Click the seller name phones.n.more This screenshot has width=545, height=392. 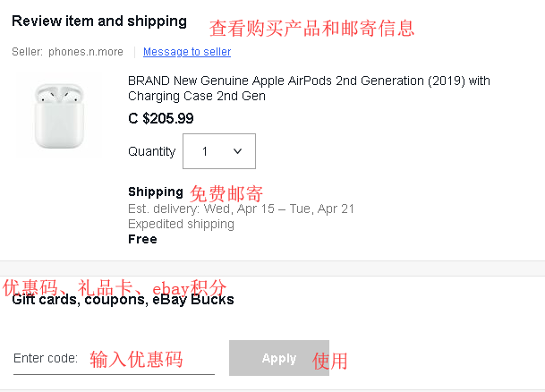(86, 52)
